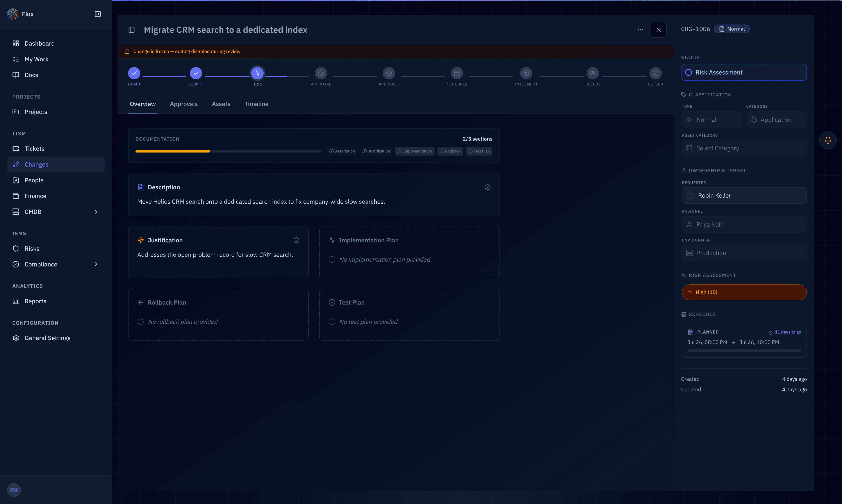Open the three-dot more options menu
Image resolution: width=842 pixels, height=504 pixels.
pos(640,30)
